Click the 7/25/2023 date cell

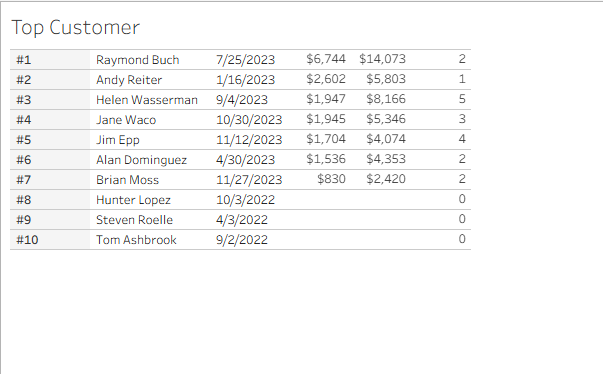point(245,60)
